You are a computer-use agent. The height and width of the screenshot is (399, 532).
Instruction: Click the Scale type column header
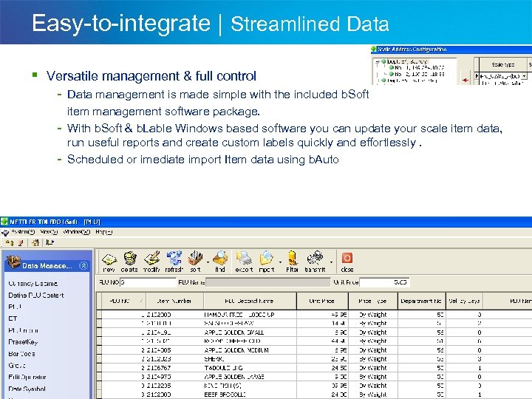[503, 64]
